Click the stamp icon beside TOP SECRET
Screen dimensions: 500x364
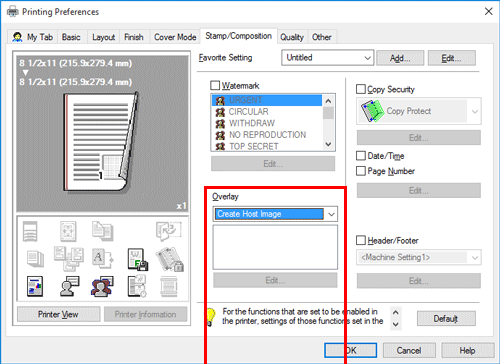coord(220,146)
